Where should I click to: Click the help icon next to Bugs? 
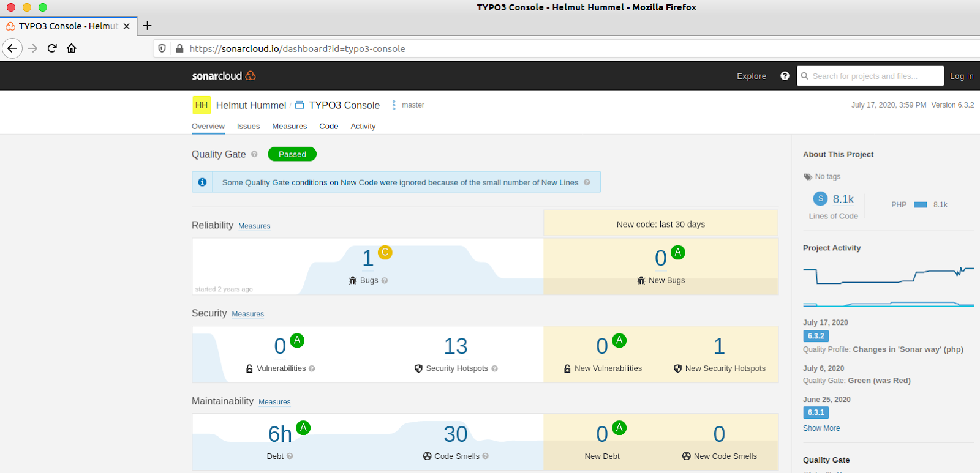385,280
